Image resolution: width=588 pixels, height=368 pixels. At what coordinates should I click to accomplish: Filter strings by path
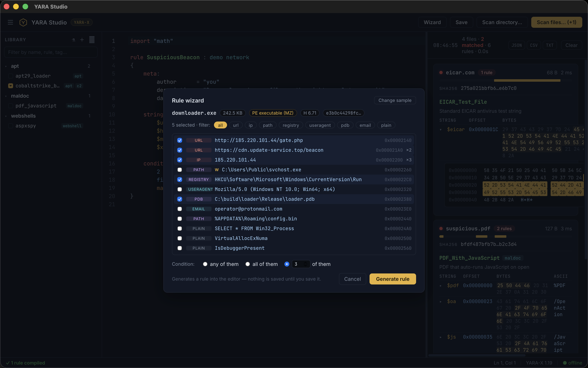[268, 125]
